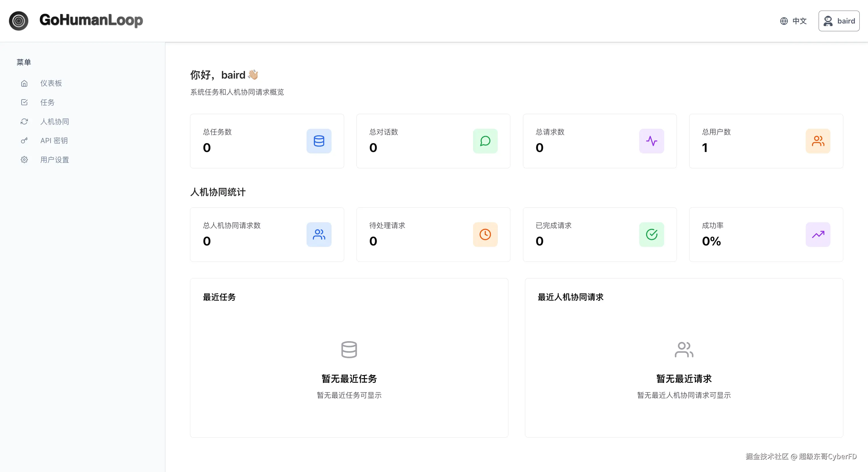The image size is (868, 472).
Task: Click the empty users icon under 最近人机协同请求
Action: coord(684,350)
